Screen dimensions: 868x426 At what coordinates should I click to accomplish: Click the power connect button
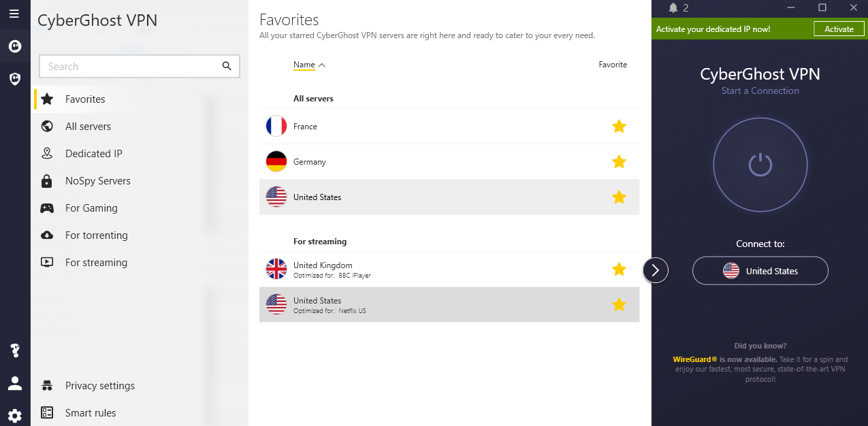pyautogui.click(x=760, y=165)
